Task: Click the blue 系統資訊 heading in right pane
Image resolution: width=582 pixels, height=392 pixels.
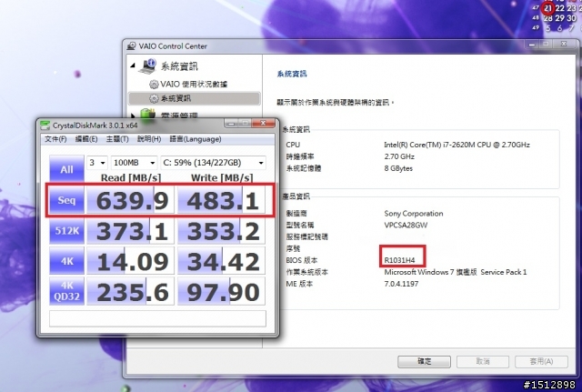Action: tap(292, 74)
